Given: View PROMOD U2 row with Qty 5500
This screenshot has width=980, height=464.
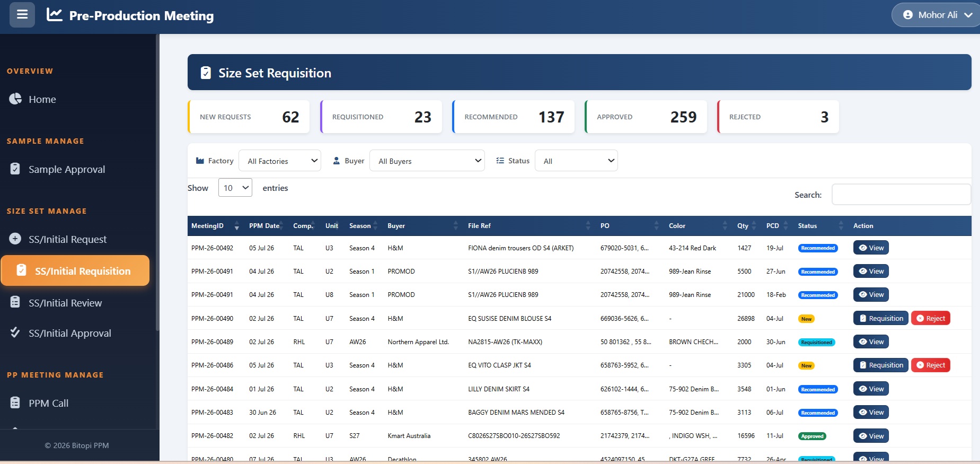Looking at the screenshot, I should (x=871, y=271).
